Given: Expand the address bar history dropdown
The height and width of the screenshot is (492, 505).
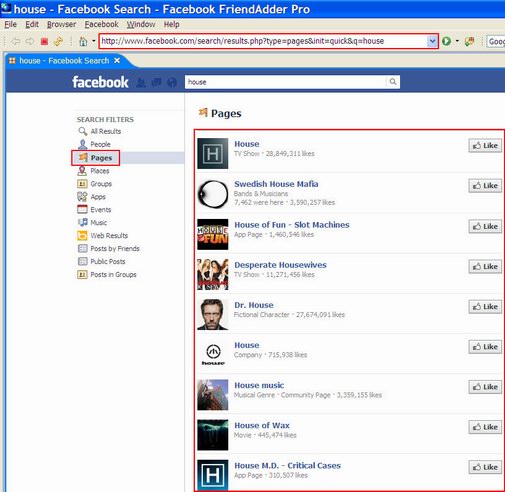Looking at the screenshot, I should [x=432, y=41].
